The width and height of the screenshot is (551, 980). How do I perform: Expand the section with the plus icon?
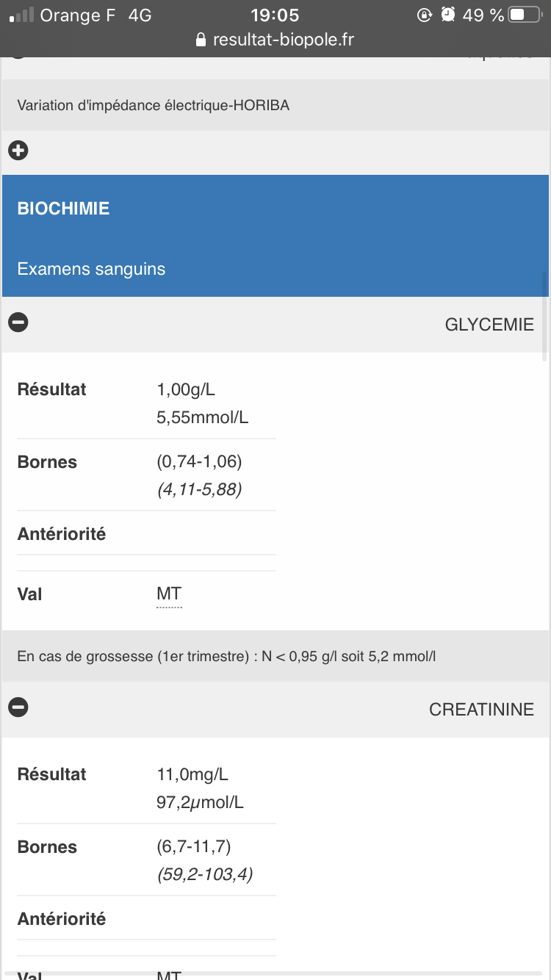pos(18,151)
